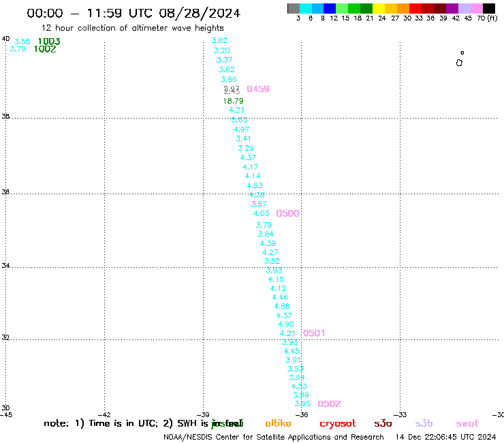The width and height of the screenshot is (504, 443).
Task: Select the 0501 pink time label
Action: point(314,333)
